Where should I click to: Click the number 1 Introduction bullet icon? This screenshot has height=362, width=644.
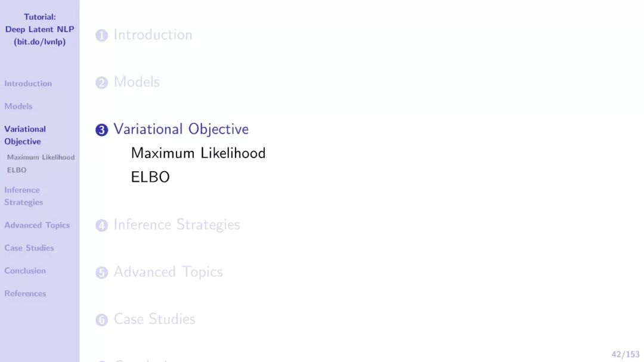pyautogui.click(x=101, y=35)
